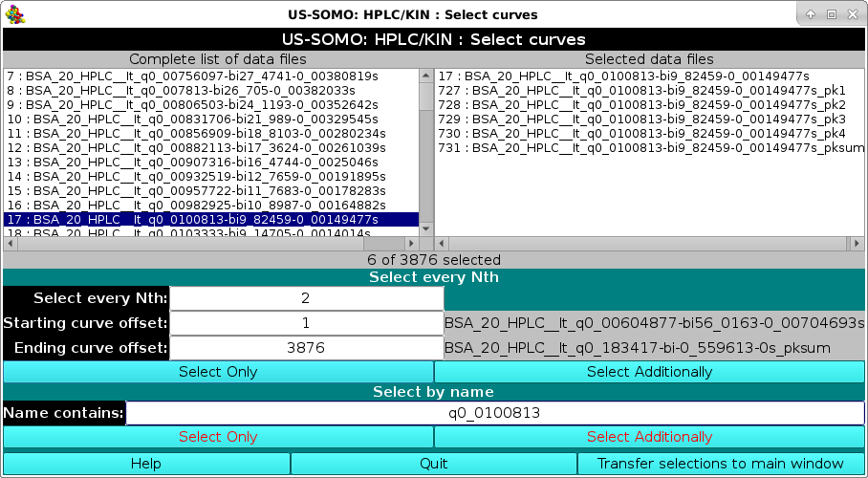This screenshot has width=868, height=478.
Task: Click red 'Select Only' button under Select by name
Action: (x=218, y=437)
